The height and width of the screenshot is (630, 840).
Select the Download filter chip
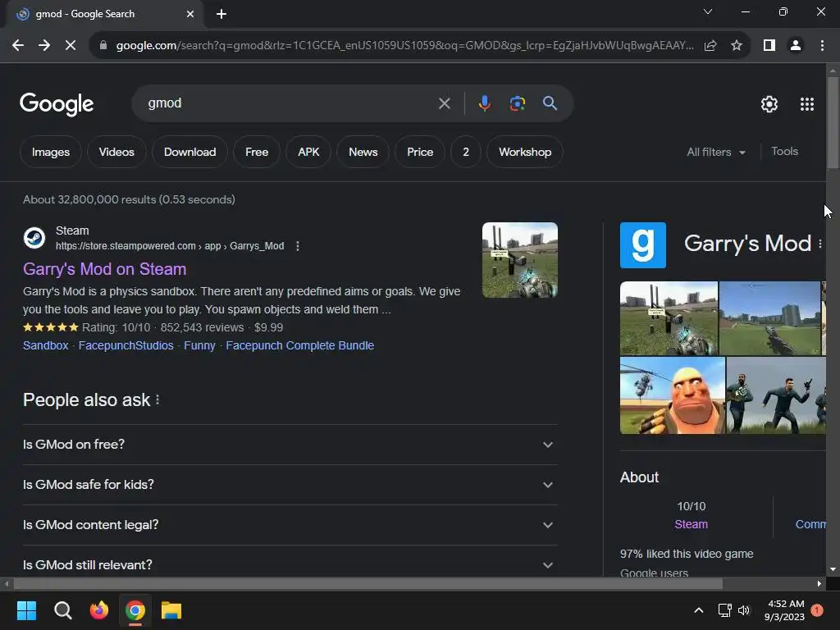(x=189, y=152)
